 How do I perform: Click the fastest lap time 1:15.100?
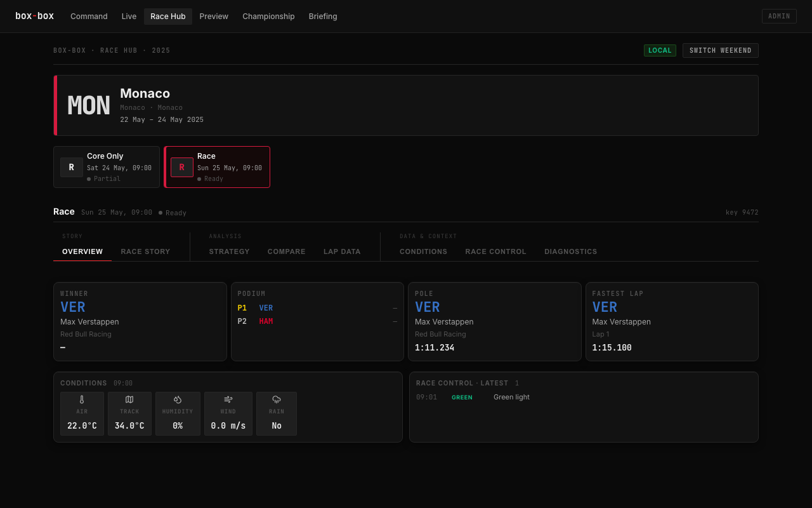click(x=612, y=348)
